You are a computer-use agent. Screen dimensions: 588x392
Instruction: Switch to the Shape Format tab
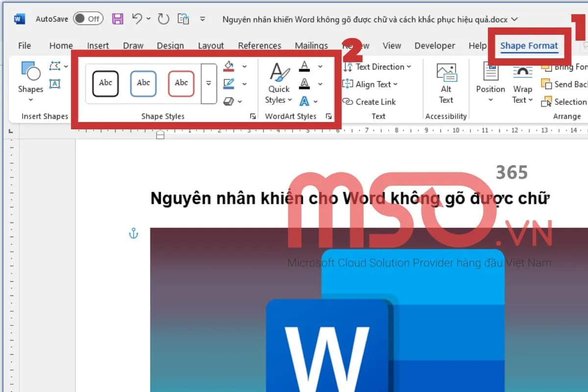pos(529,45)
